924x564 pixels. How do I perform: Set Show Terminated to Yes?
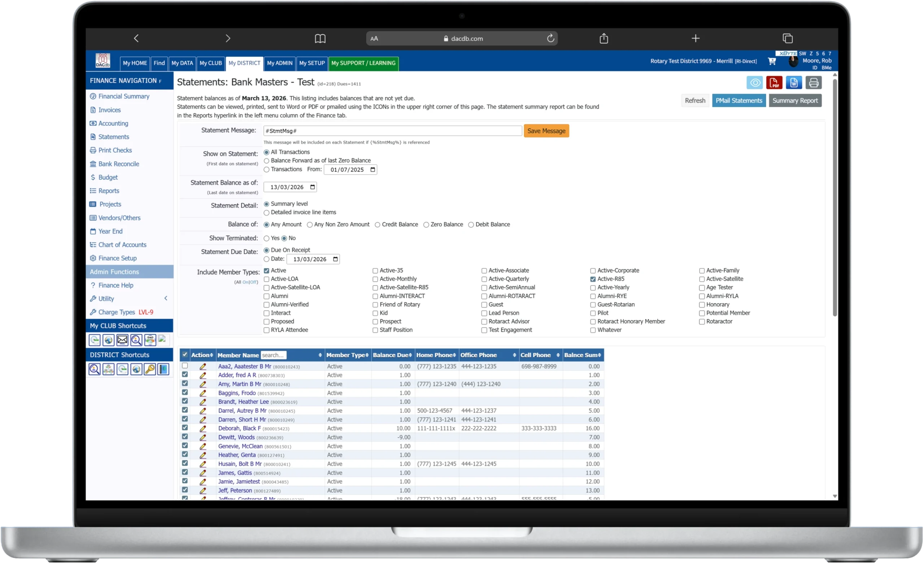(x=267, y=239)
